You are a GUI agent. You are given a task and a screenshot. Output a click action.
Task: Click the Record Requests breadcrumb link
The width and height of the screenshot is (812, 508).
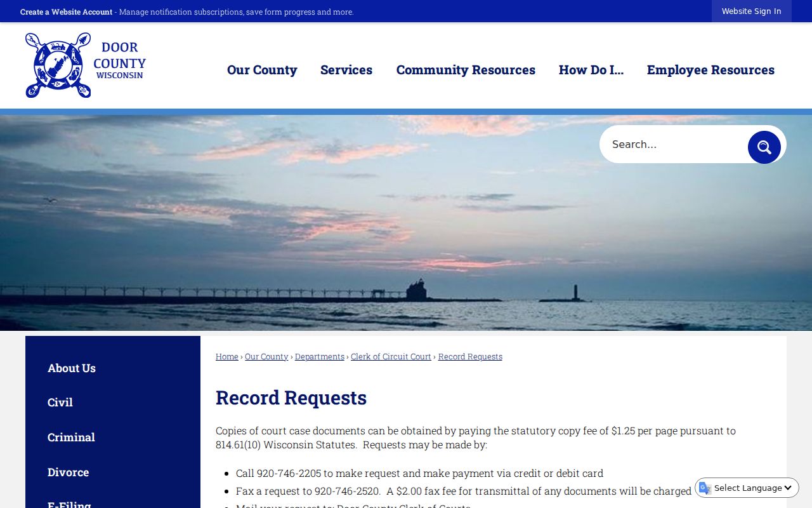[470, 357]
